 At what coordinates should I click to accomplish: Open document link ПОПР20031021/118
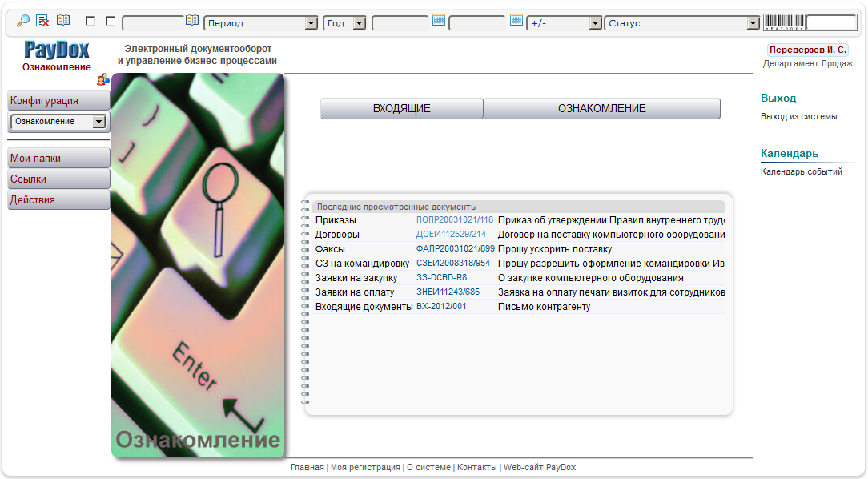coord(455,219)
